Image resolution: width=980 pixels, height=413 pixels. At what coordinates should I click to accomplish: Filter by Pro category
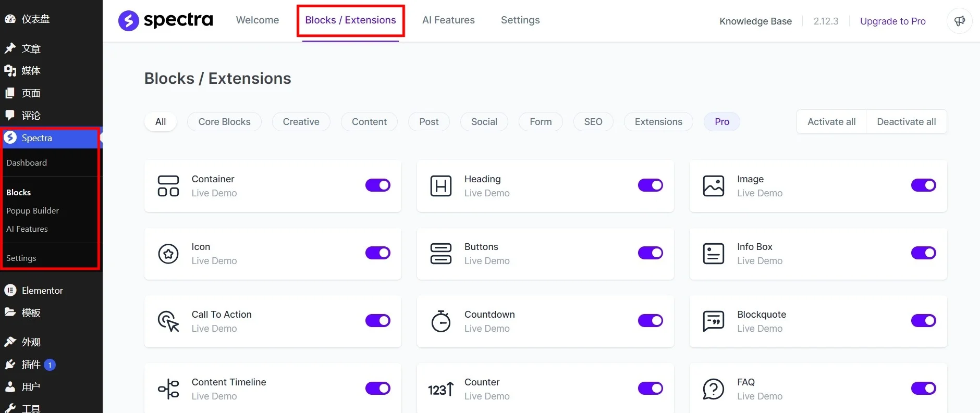(x=722, y=122)
